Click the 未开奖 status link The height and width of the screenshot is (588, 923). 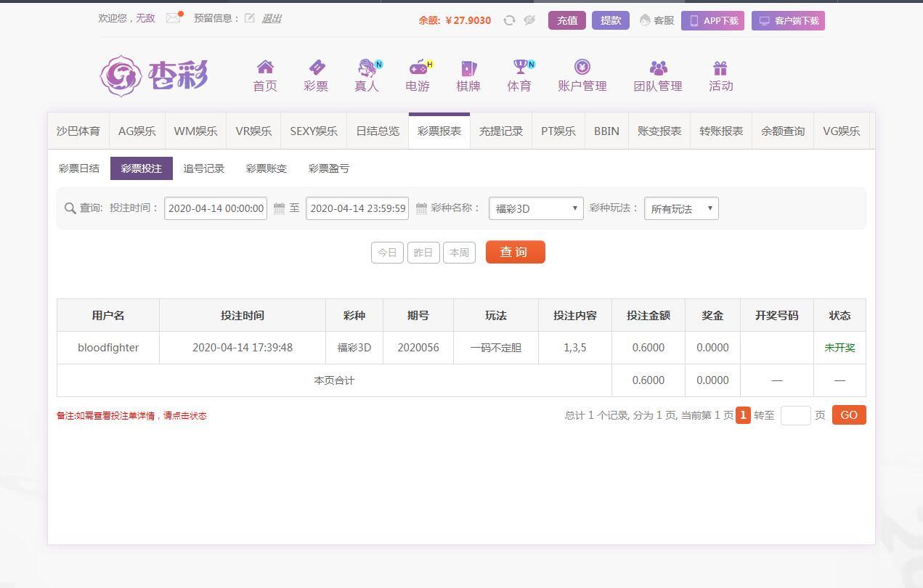(839, 348)
